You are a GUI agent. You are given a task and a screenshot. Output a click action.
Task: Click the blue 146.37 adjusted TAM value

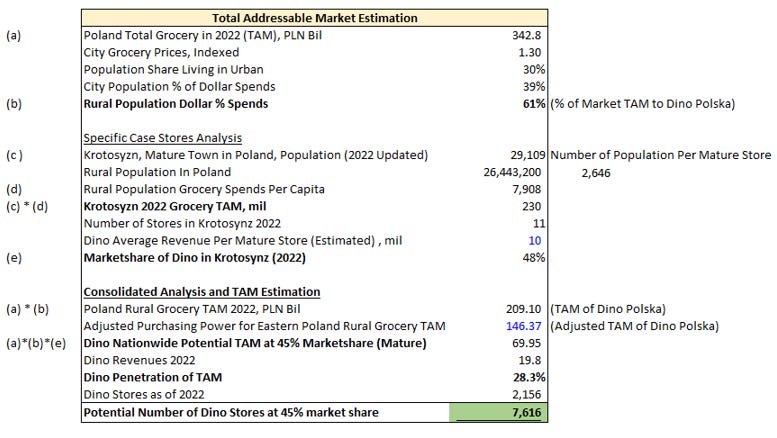523,326
